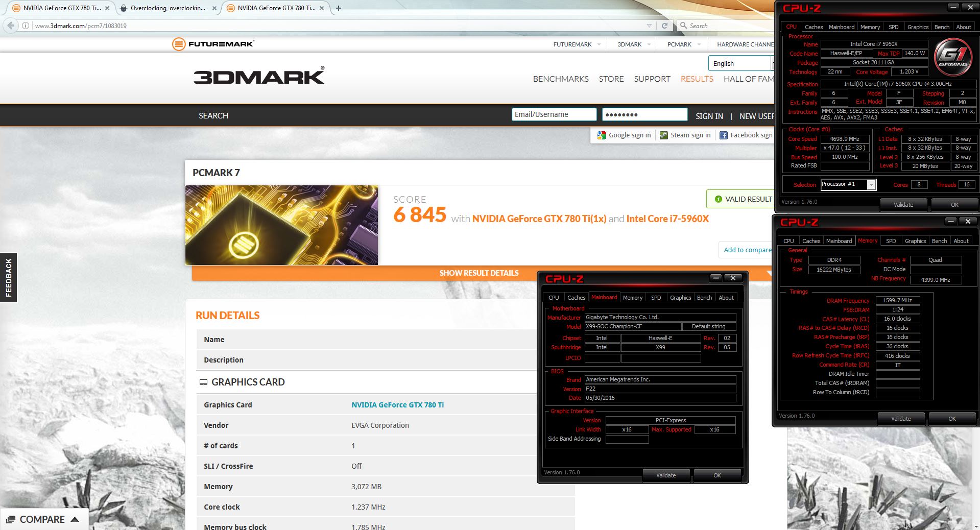
Task: Open the 3DMARK top dropdown menu
Action: [x=634, y=44]
